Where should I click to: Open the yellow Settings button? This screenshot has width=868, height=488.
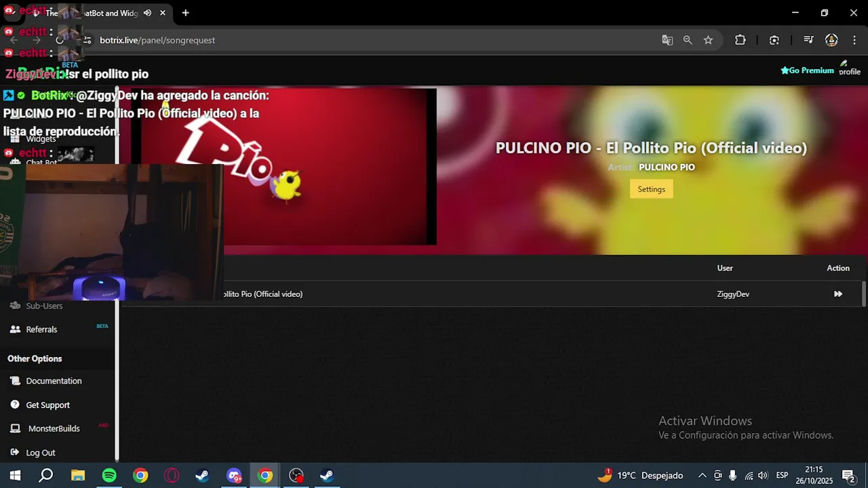(651, 189)
